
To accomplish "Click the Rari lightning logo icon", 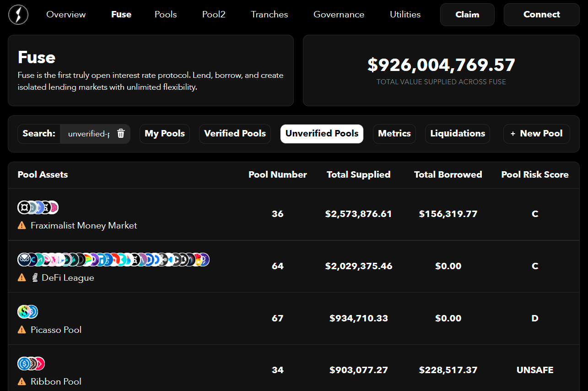I will 18,15.
